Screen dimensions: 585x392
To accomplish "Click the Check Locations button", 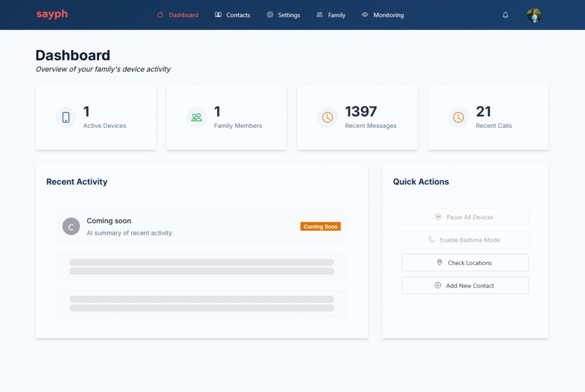I will 465,263.
